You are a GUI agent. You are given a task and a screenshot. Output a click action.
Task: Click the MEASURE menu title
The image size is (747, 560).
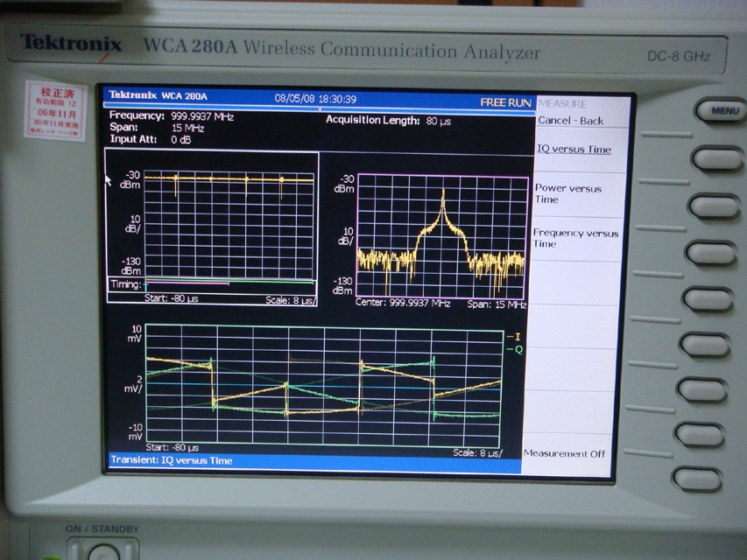point(562,104)
